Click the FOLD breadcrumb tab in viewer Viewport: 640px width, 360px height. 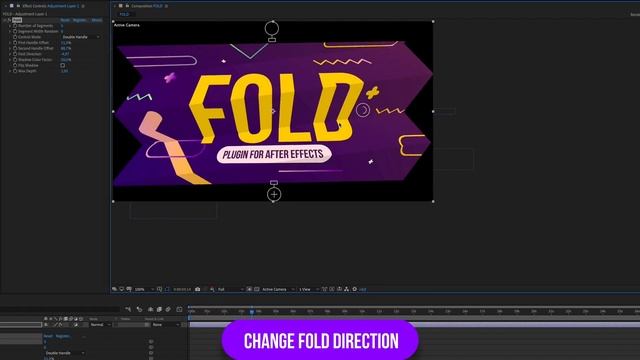tap(124, 14)
